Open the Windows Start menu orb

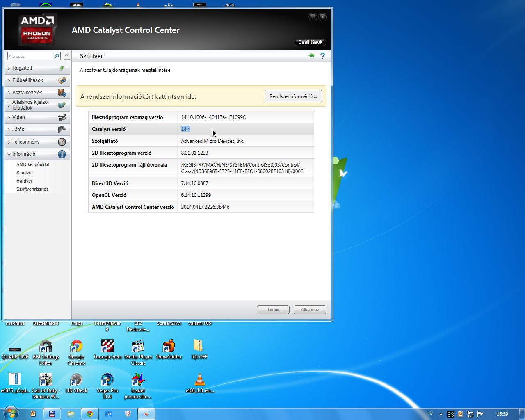(11, 413)
